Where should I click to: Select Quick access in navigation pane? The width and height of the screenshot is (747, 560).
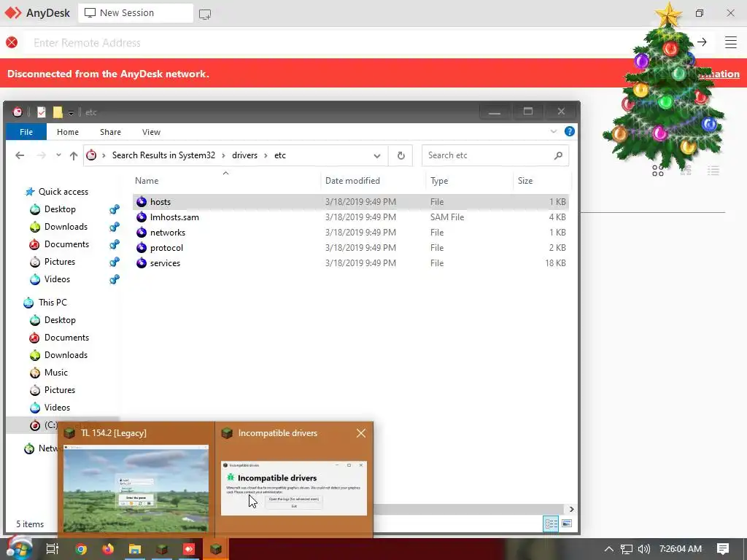coord(63,192)
